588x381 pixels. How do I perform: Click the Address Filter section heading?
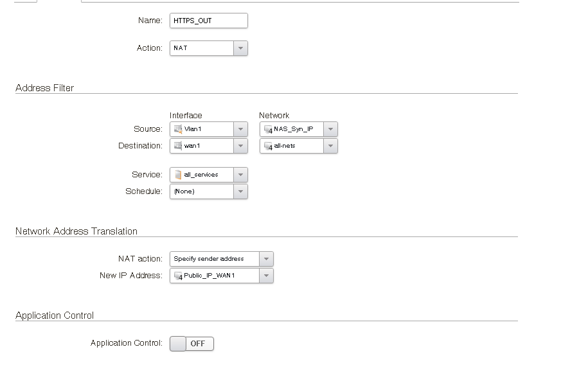coord(44,88)
